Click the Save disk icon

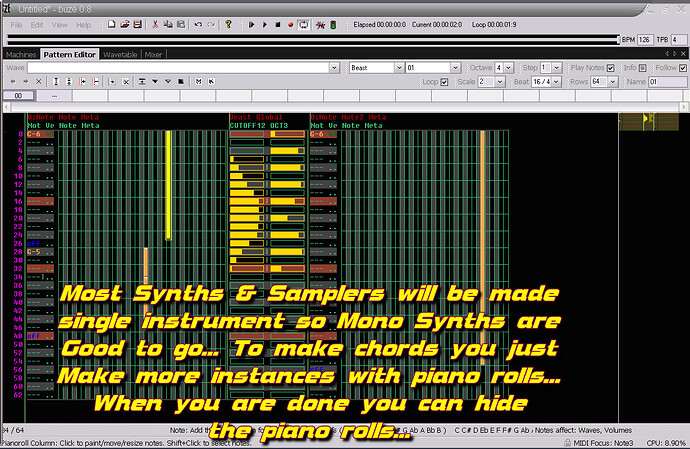(136, 23)
